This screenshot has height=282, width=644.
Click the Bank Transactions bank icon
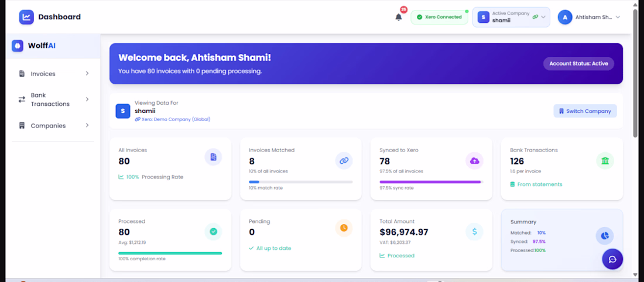click(605, 160)
